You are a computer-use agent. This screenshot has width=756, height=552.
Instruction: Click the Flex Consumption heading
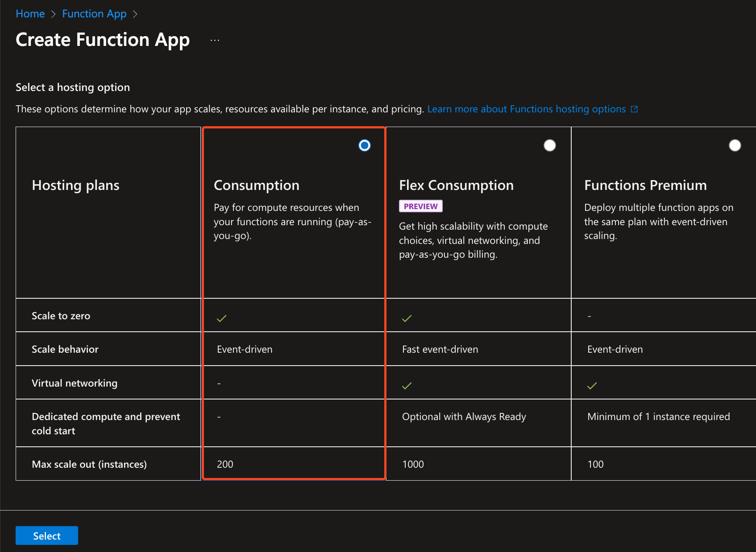456,185
